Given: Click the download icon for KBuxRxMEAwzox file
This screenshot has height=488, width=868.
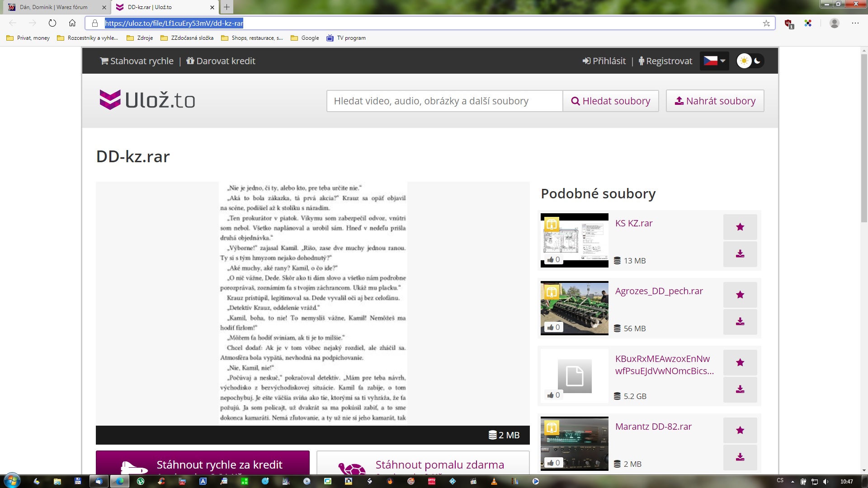Looking at the screenshot, I should click(x=740, y=389).
